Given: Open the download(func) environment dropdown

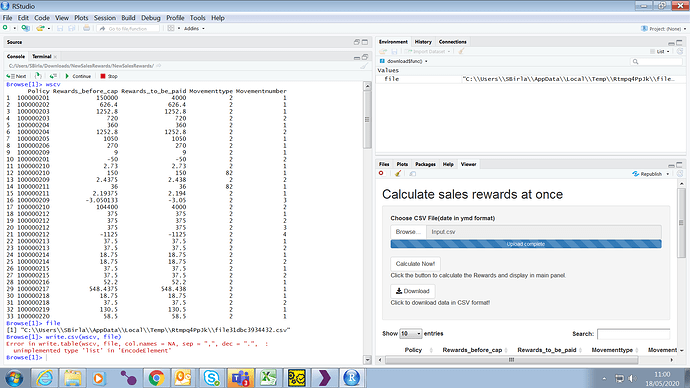Looking at the screenshot, I should tap(404, 61).
